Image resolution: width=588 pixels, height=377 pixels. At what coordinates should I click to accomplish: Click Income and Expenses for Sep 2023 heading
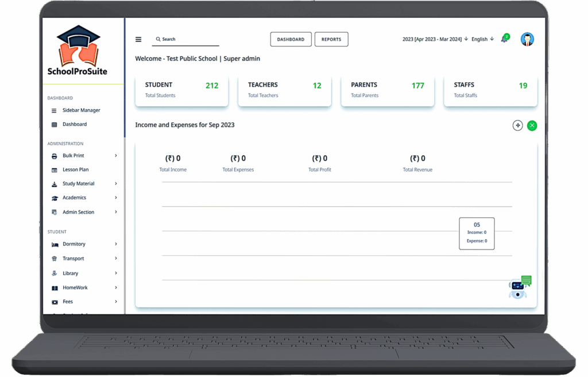pos(185,125)
